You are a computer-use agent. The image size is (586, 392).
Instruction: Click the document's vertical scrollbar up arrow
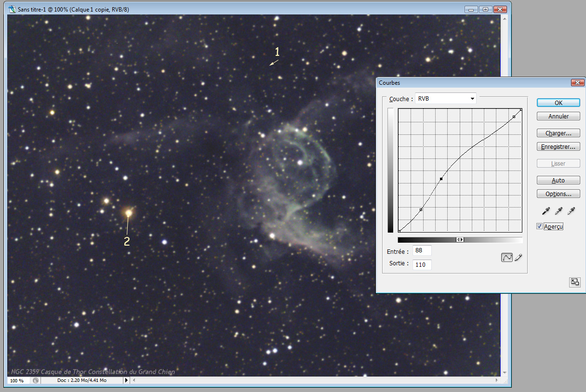point(505,18)
